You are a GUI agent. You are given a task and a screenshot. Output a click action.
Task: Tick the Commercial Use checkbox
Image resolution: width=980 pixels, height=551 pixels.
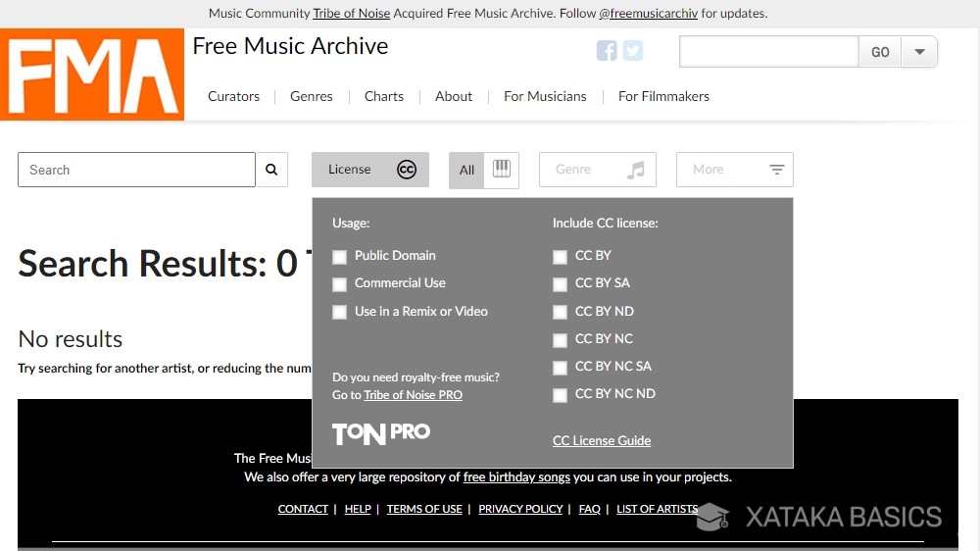(339, 284)
